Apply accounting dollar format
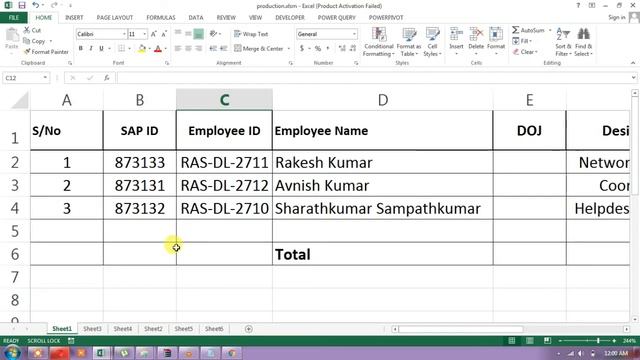This screenshot has height=360, width=640. 302,49
